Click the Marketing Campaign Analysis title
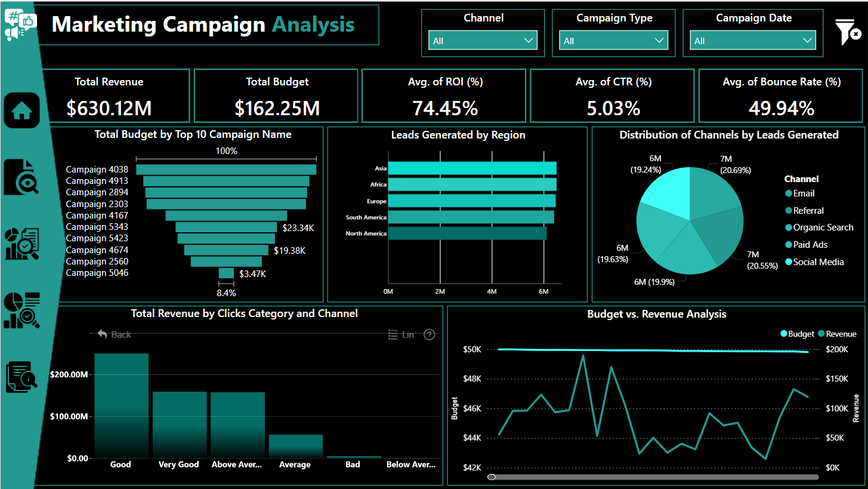This screenshot has width=868, height=489. (203, 24)
